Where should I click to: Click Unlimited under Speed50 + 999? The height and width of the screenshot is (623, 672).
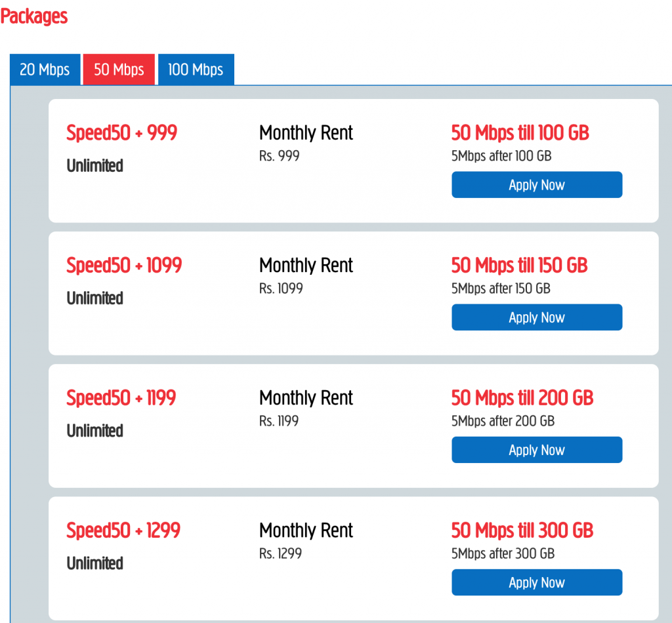click(x=94, y=166)
